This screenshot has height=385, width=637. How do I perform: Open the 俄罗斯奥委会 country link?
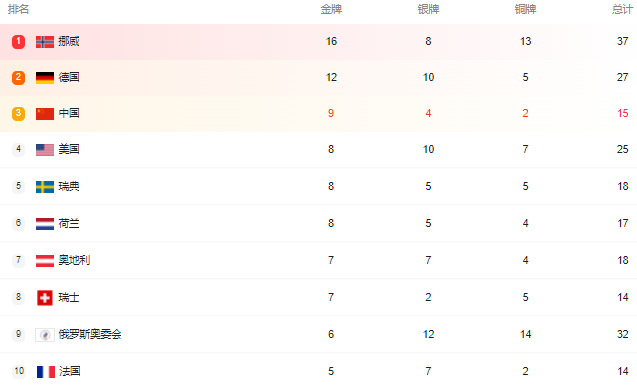coord(90,334)
